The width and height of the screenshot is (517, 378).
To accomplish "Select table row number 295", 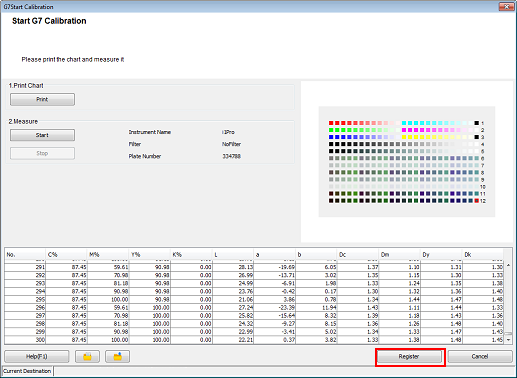I will point(254,299).
